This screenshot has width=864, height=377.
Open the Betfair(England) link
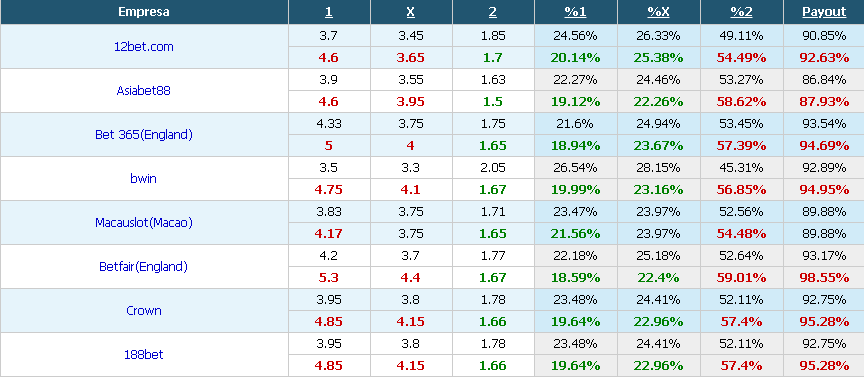(144, 267)
